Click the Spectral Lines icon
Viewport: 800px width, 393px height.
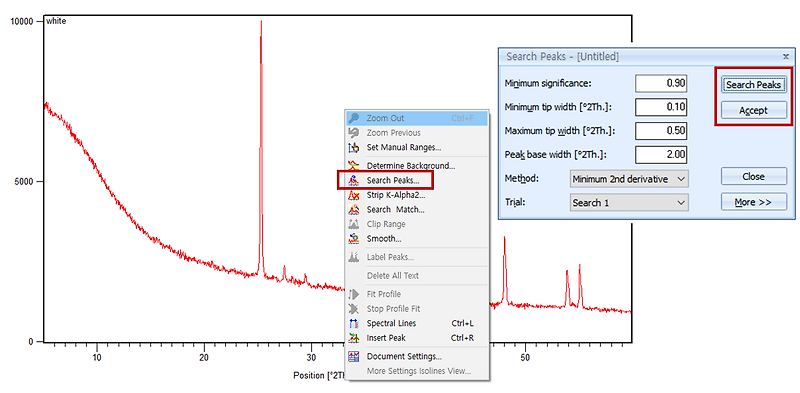point(354,323)
